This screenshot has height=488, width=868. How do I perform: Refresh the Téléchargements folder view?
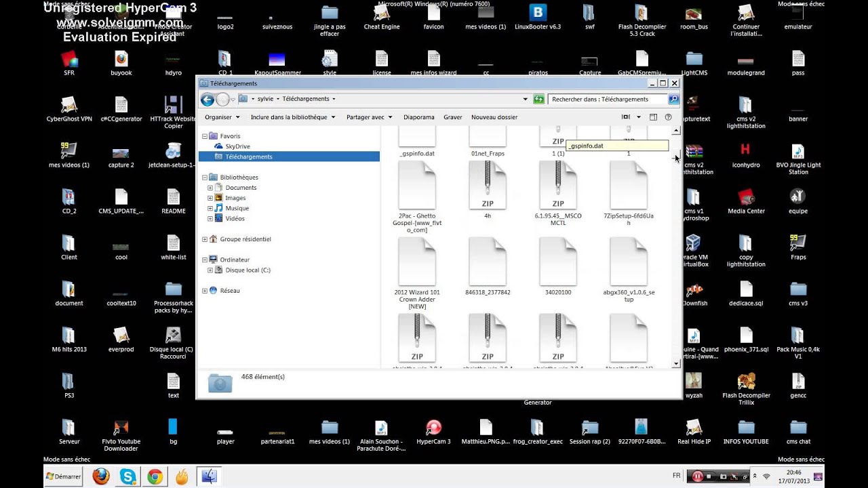[x=538, y=99]
